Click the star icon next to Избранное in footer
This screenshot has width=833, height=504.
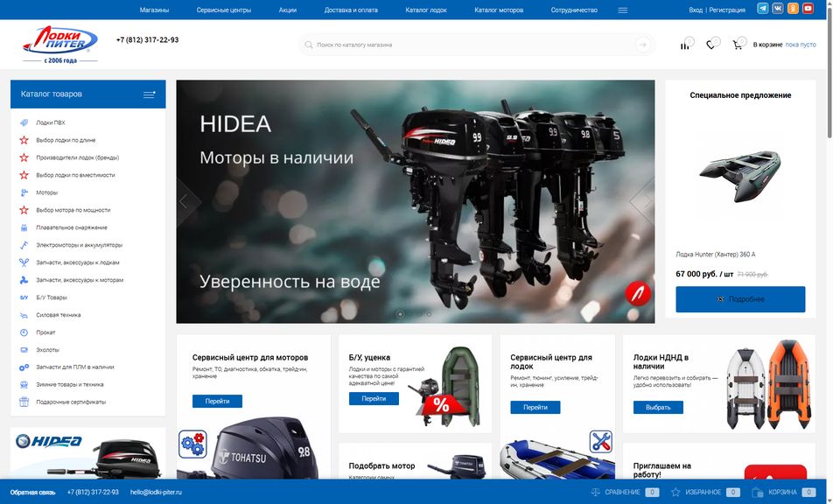[675, 493]
